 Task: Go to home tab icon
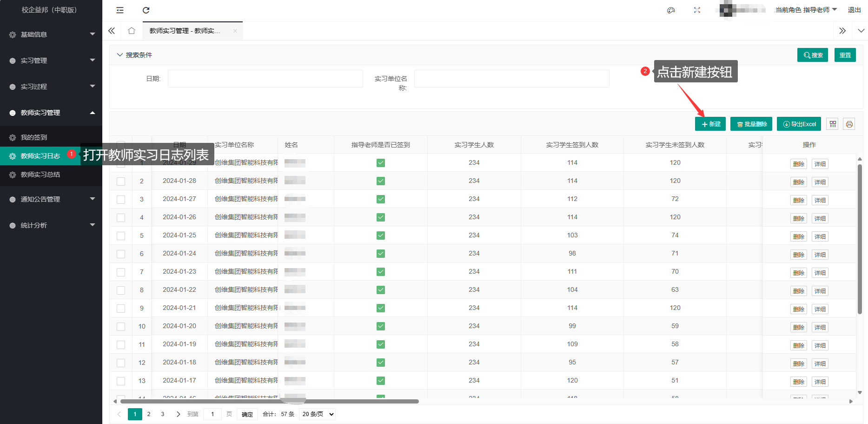pyautogui.click(x=132, y=31)
